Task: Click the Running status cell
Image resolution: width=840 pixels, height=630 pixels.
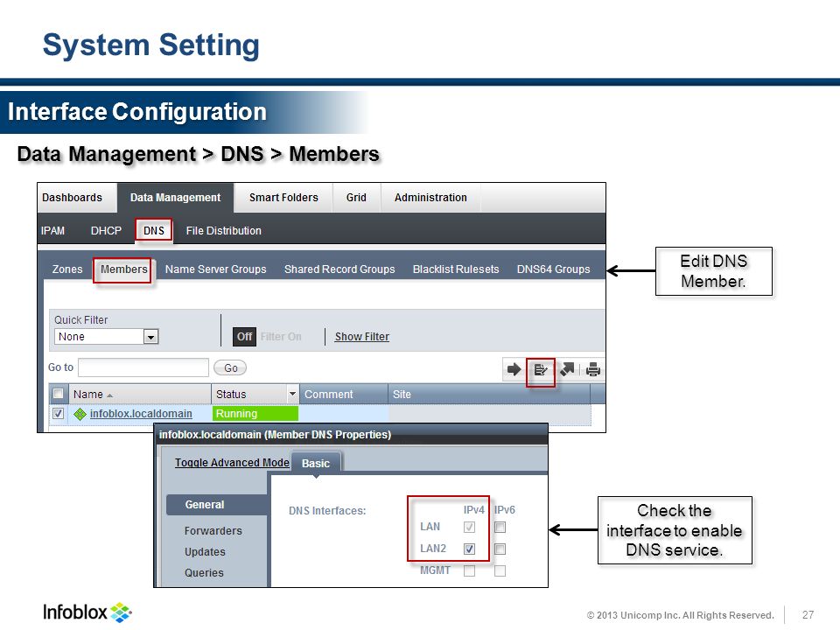Action: (x=255, y=414)
